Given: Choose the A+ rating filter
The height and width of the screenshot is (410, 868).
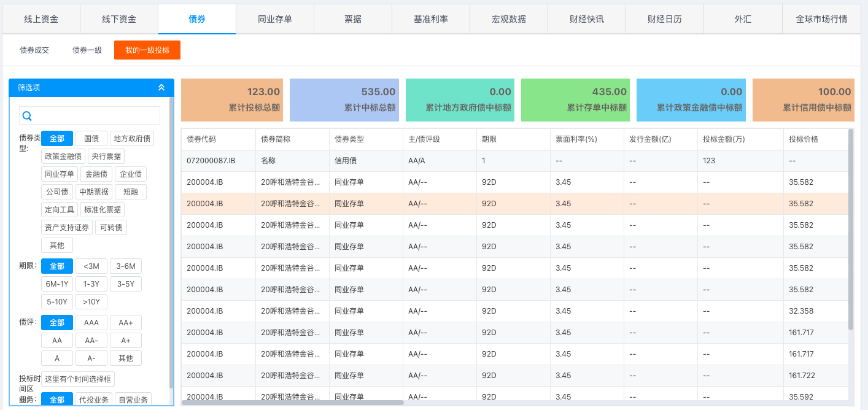Looking at the screenshot, I should point(126,341).
